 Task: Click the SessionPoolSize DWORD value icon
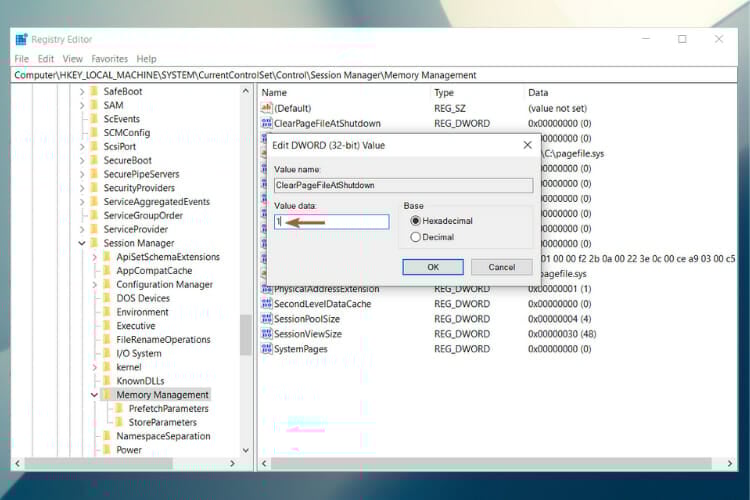coord(266,319)
